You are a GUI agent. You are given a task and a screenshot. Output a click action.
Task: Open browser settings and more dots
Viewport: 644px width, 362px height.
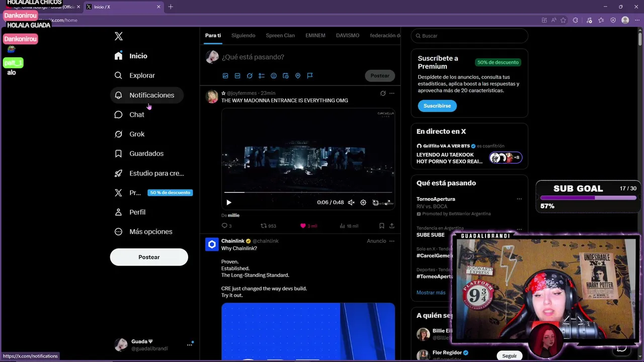[637, 20]
